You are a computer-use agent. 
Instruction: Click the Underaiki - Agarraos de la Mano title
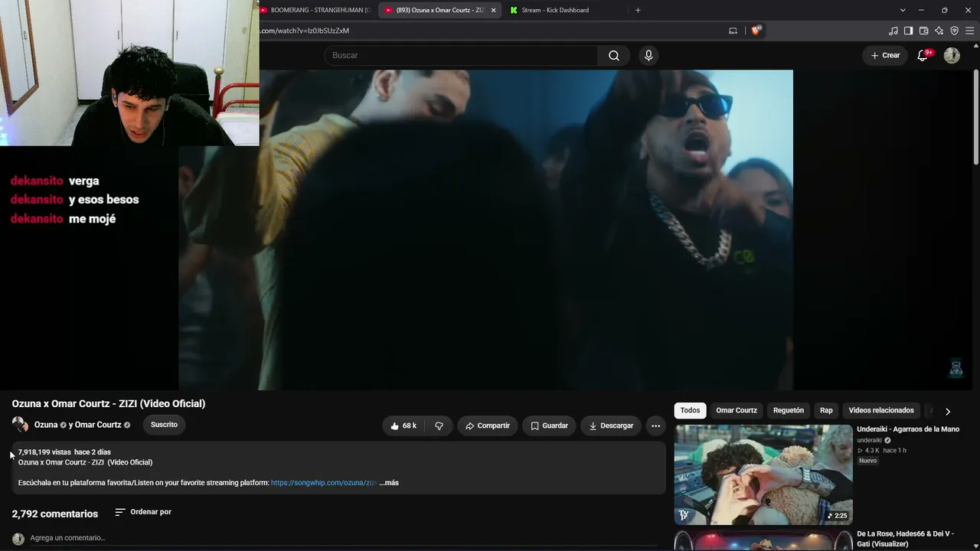click(x=908, y=429)
